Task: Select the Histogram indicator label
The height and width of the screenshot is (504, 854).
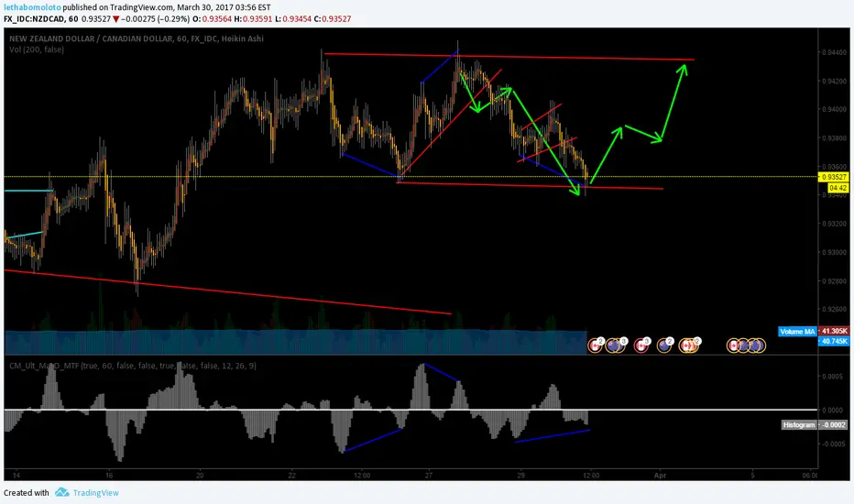Action: (x=799, y=425)
